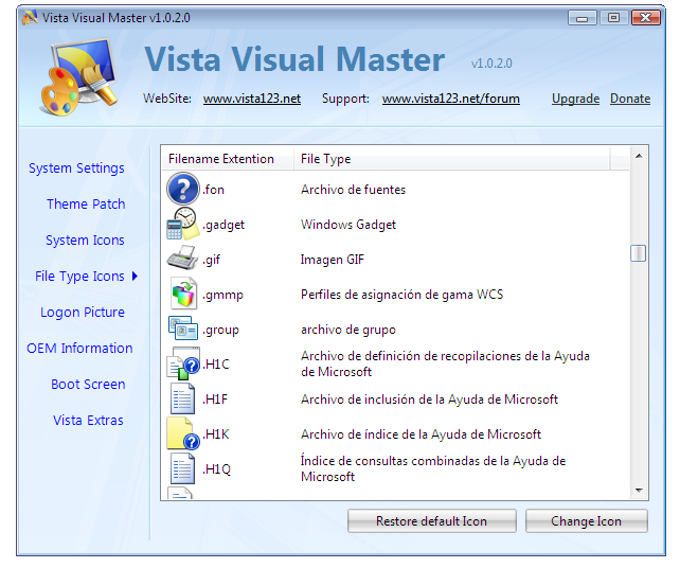Image resolution: width=680 pixels, height=568 pixels.
Task: Select the .gadget calculator clock icon
Action: [183, 224]
